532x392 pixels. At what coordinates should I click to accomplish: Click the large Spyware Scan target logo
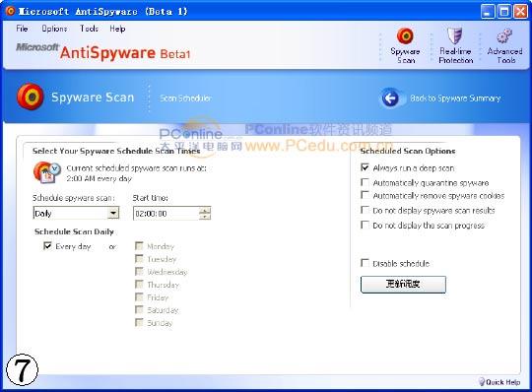31,97
